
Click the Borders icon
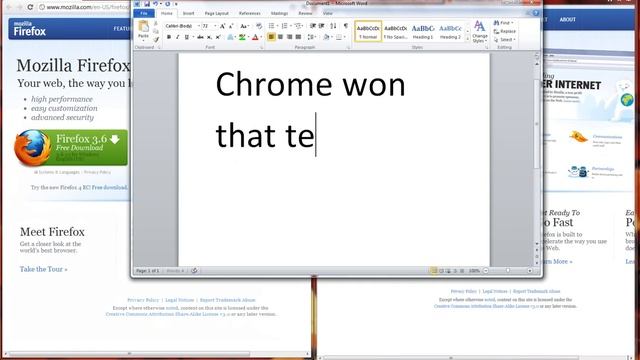click(x=339, y=37)
